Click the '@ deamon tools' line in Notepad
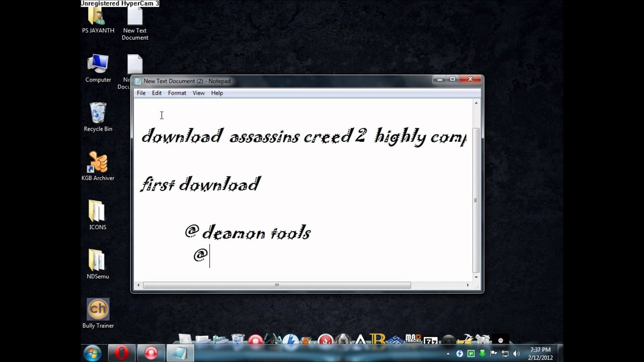 tap(248, 232)
